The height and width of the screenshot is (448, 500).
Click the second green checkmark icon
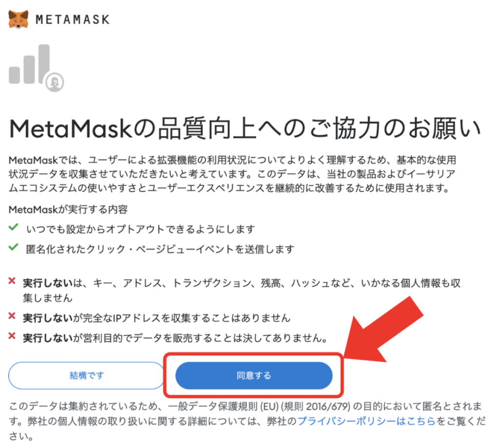(x=13, y=247)
